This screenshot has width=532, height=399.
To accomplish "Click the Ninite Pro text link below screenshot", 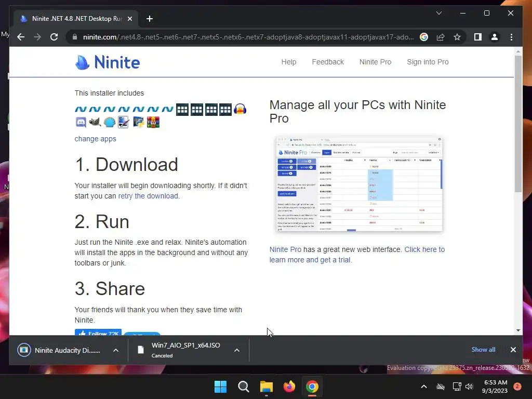I will [x=285, y=249].
